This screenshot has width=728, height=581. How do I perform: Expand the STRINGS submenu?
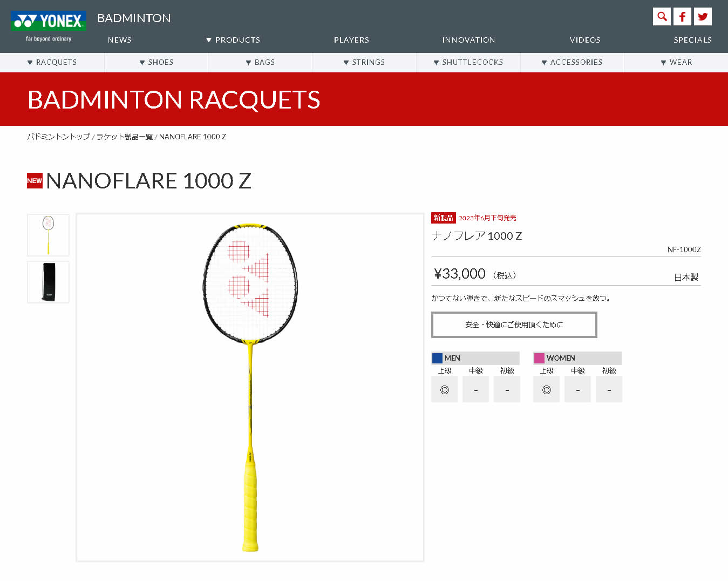(x=364, y=62)
